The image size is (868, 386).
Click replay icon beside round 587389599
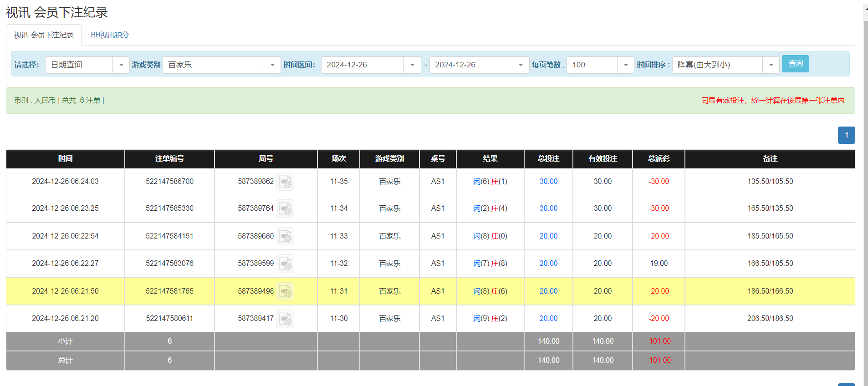(286, 264)
